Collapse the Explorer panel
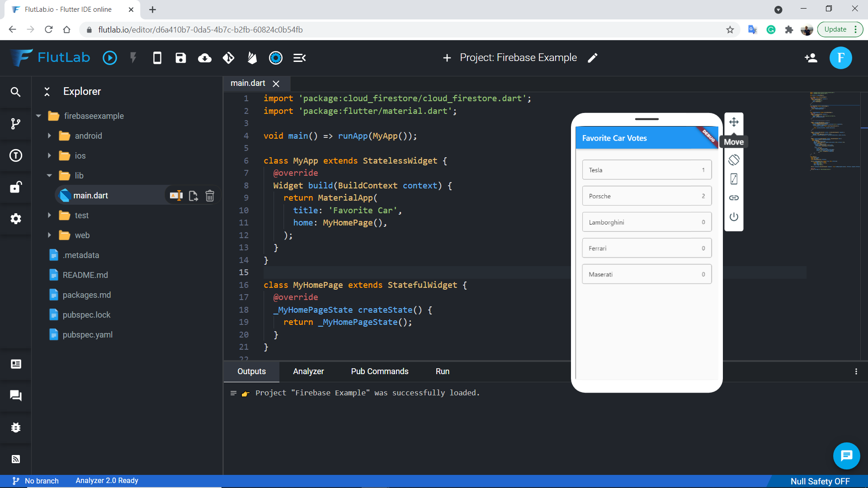The image size is (868, 488). coord(47,91)
